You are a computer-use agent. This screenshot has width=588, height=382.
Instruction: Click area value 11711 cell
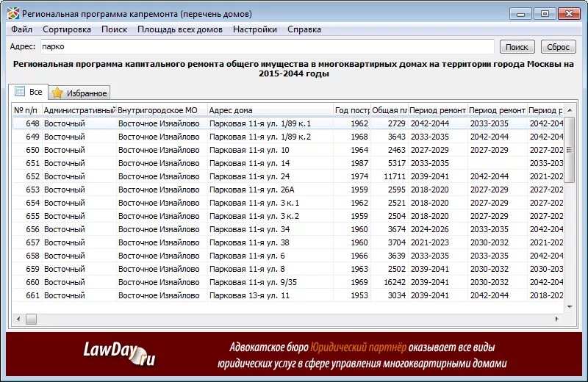coord(390,176)
